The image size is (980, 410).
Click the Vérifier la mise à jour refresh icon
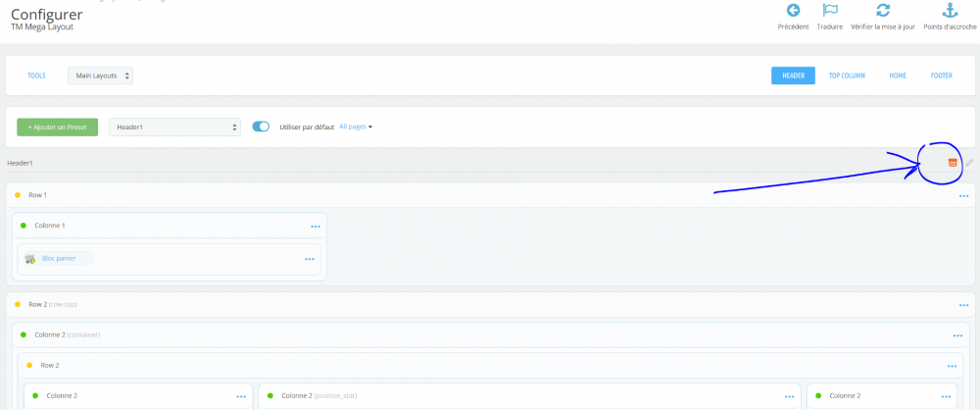(x=883, y=11)
